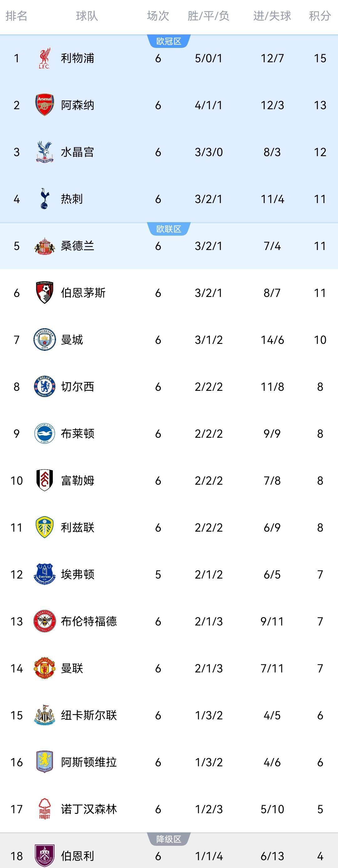Click the Nottingham Forest tree logo
This screenshot has height=868, width=338.
(44, 809)
